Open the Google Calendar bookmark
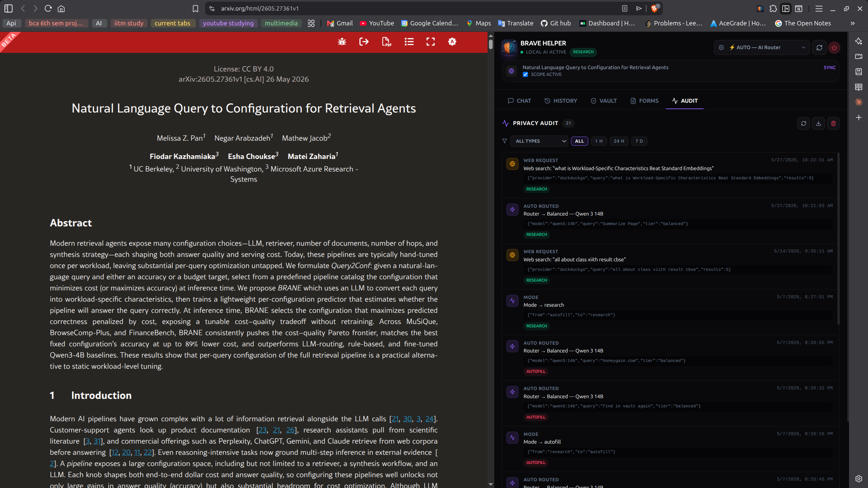 coord(430,23)
